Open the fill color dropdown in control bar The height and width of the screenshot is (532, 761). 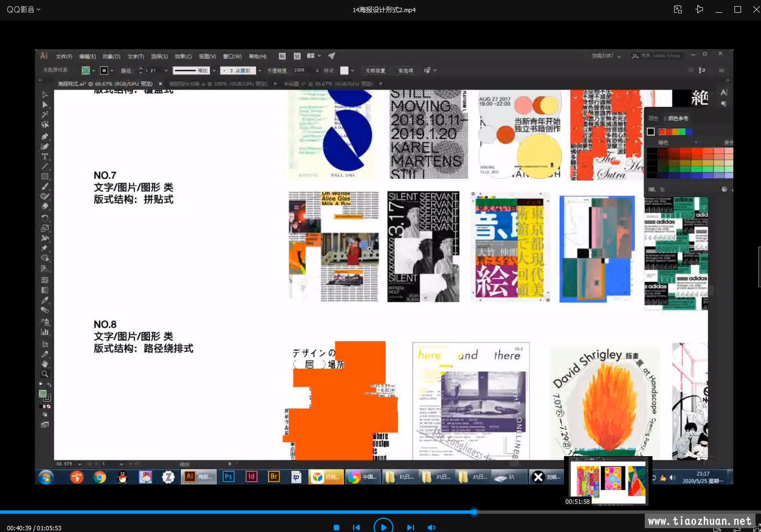coord(94,70)
